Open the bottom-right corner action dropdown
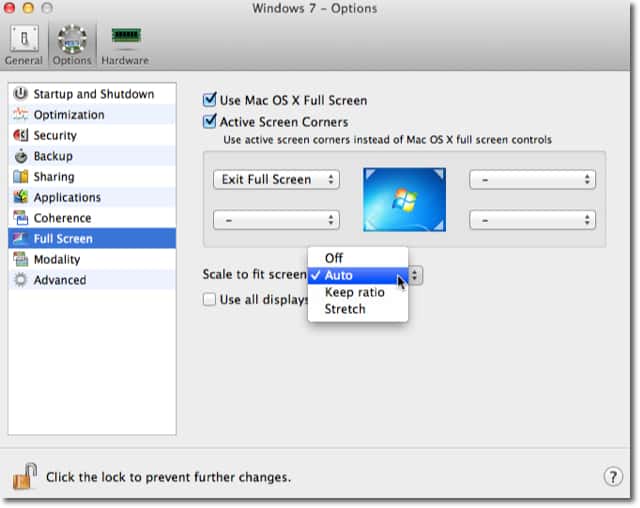 pos(532,220)
